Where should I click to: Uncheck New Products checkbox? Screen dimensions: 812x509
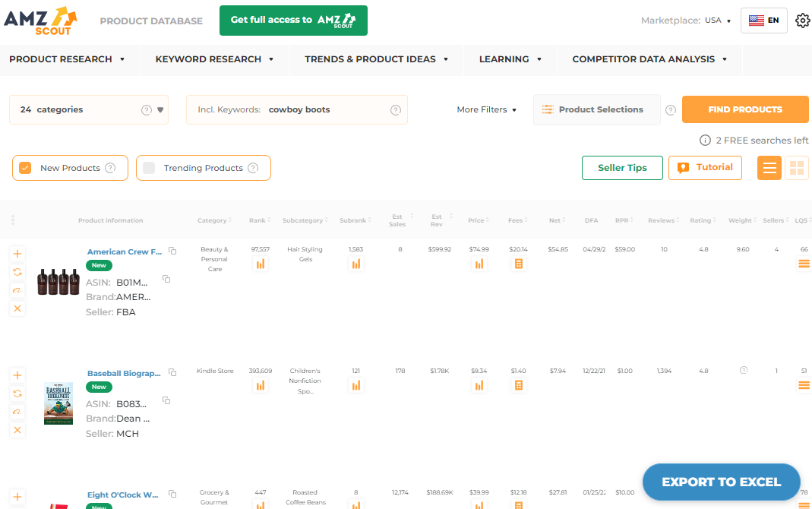(25, 168)
